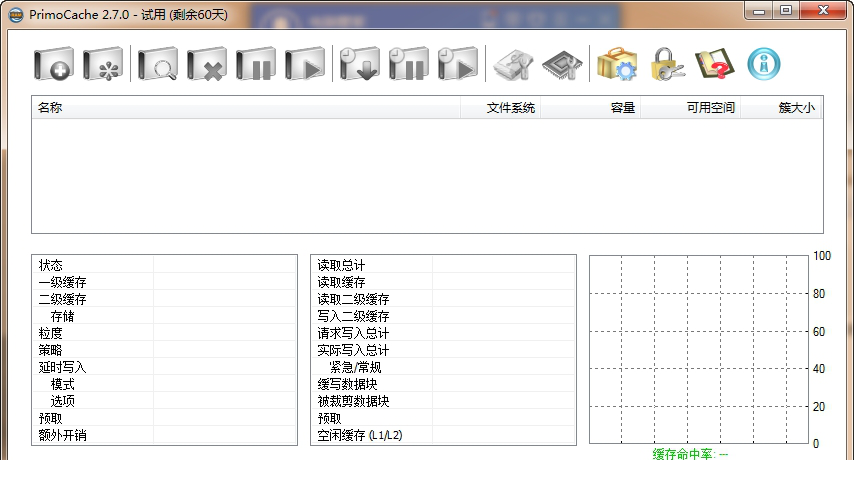Image resolution: width=854 pixels, height=478 pixels.
Task: Click the Pause Deferred Writes clock icon
Action: pyautogui.click(x=408, y=64)
